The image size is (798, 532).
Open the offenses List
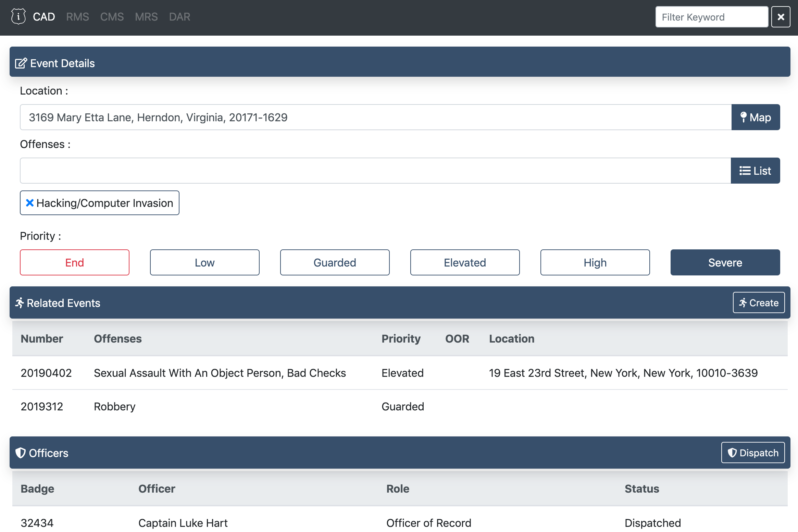pyautogui.click(x=755, y=171)
